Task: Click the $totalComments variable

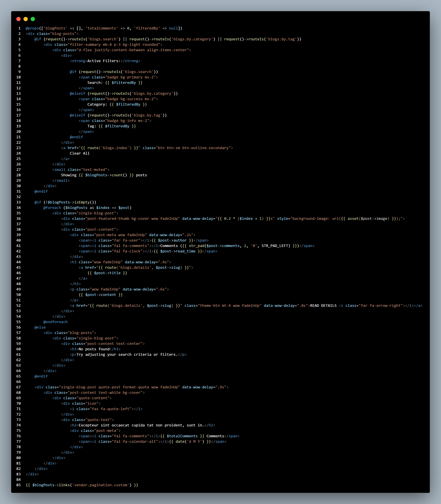Action: 182,436
